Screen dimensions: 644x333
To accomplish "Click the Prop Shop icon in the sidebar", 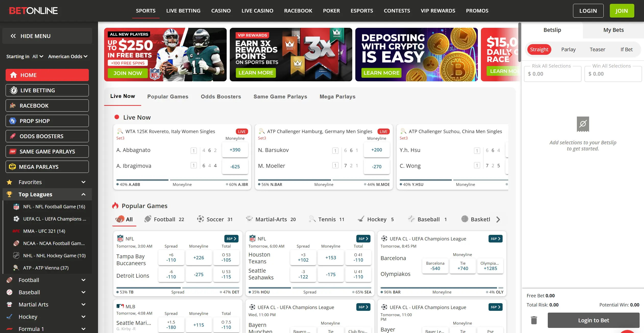I will 13,121.
